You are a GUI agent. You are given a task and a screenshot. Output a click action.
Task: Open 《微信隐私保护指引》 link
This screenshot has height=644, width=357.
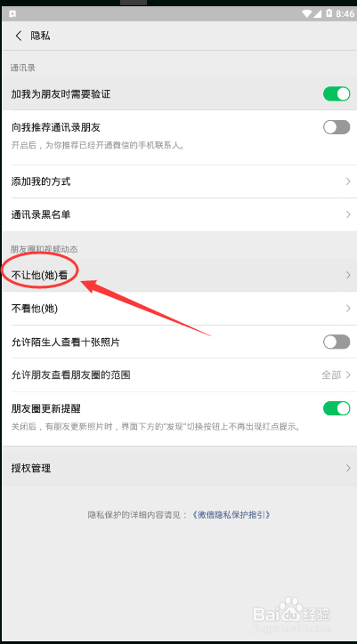(x=231, y=515)
